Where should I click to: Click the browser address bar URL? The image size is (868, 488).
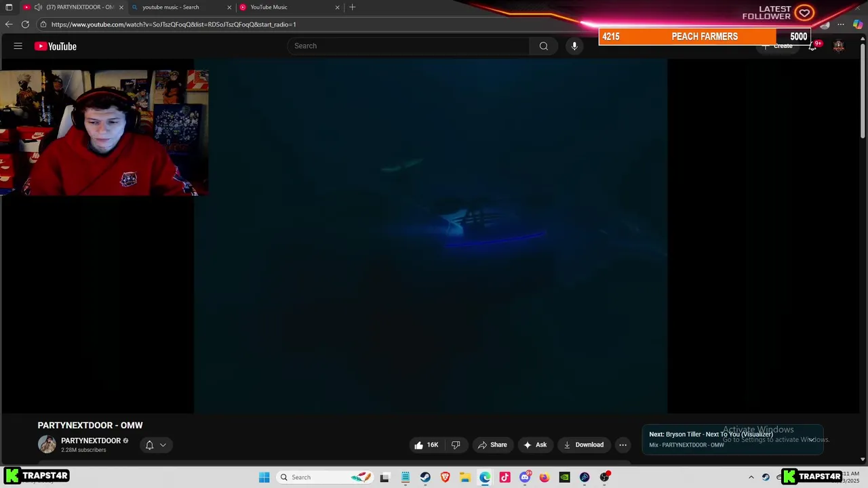click(x=174, y=24)
